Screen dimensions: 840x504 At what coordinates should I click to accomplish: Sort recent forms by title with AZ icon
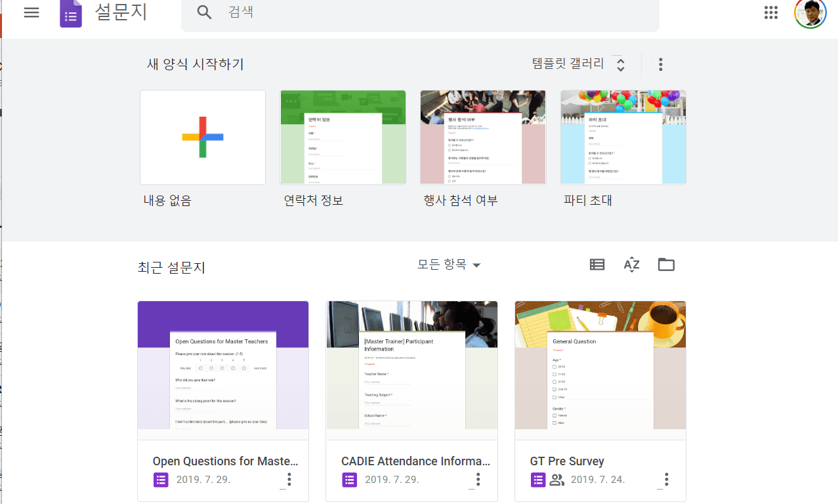coord(631,264)
